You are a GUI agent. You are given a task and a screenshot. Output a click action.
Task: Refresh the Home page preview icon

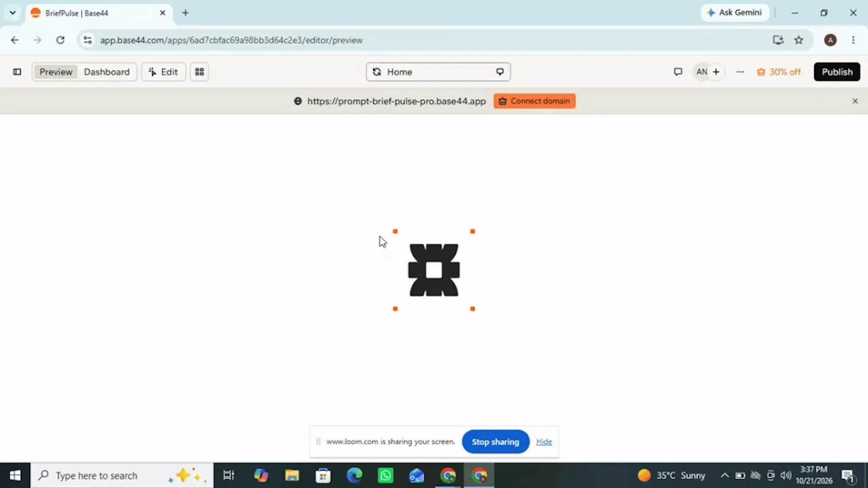click(377, 72)
